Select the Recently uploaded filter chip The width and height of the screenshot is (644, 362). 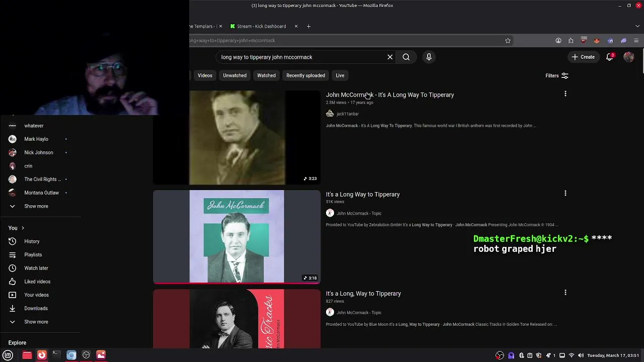coord(305,75)
